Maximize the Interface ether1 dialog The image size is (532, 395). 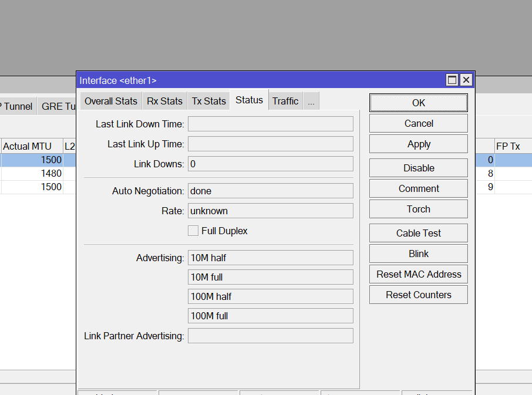pos(452,80)
